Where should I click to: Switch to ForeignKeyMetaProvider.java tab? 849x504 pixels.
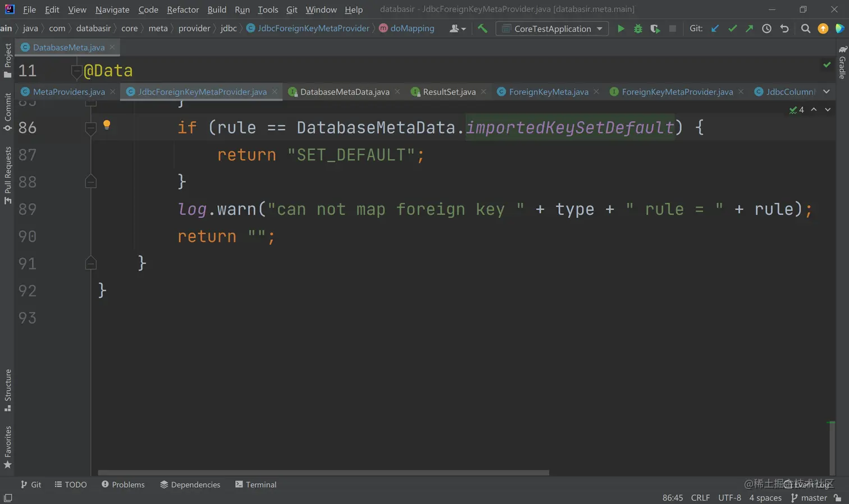click(x=677, y=91)
